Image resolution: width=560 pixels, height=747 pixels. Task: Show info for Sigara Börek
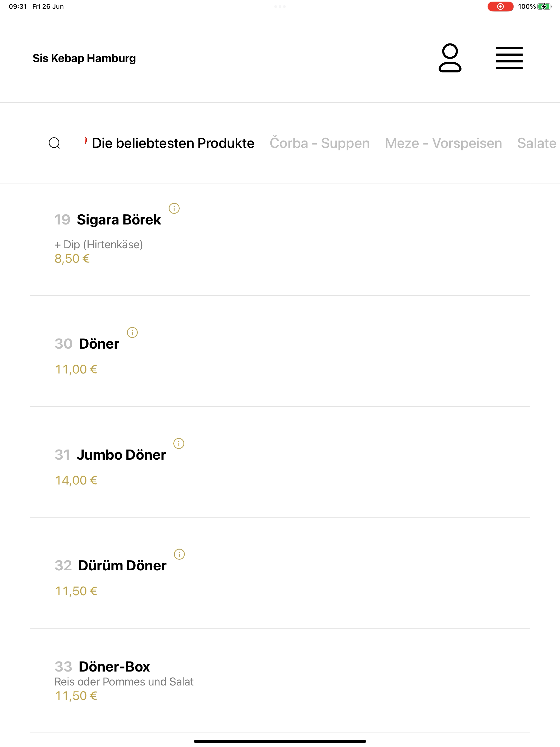[174, 208]
